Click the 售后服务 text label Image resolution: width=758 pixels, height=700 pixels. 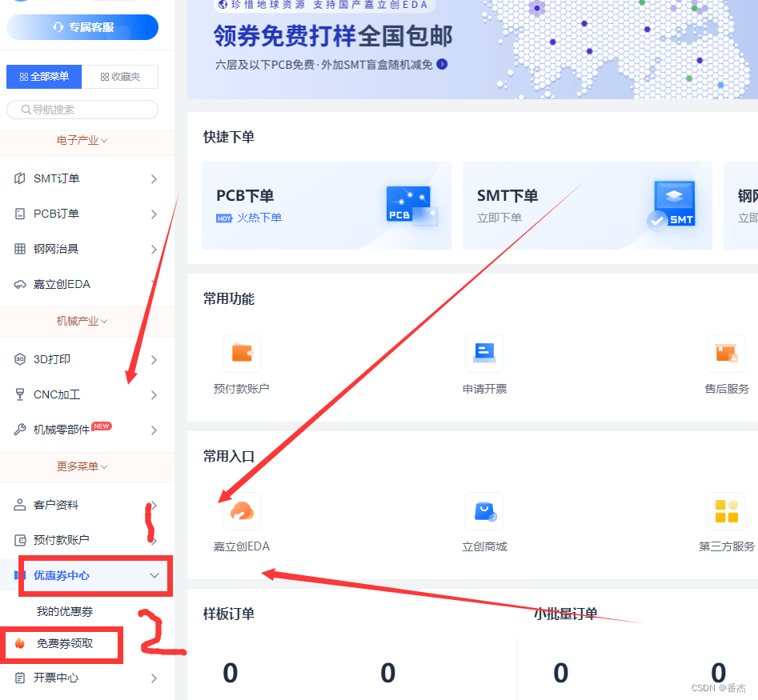[727, 389]
